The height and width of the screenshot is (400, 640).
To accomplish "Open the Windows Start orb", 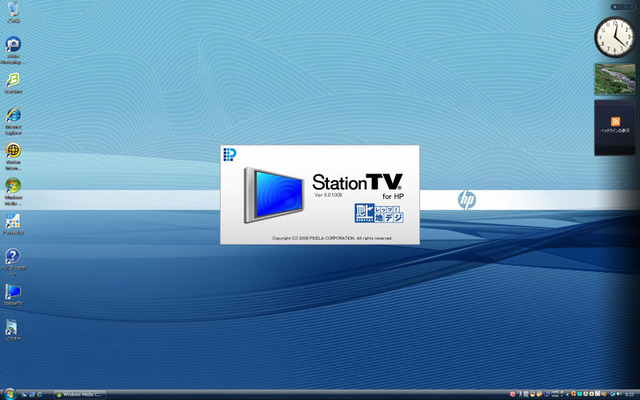I will click(x=10, y=394).
